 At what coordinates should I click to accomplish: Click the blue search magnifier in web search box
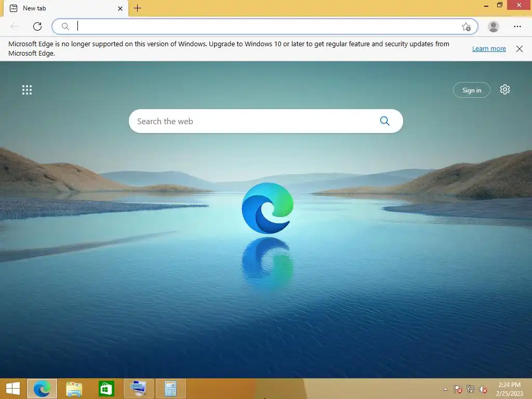384,121
